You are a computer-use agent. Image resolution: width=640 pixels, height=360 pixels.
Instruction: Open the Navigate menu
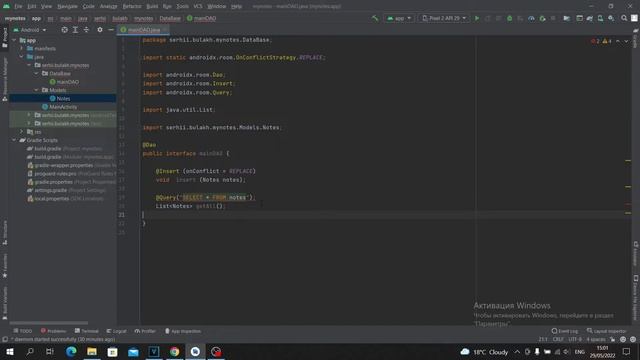pos(67,6)
